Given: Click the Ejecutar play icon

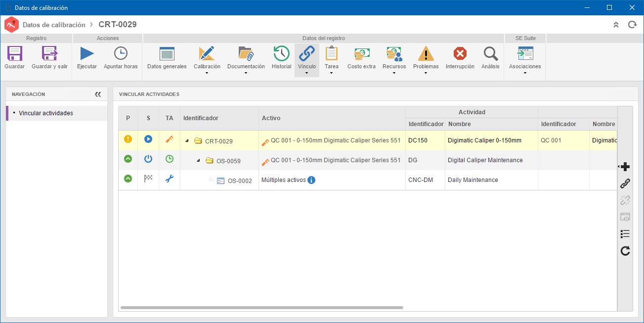Looking at the screenshot, I should 87,53.
